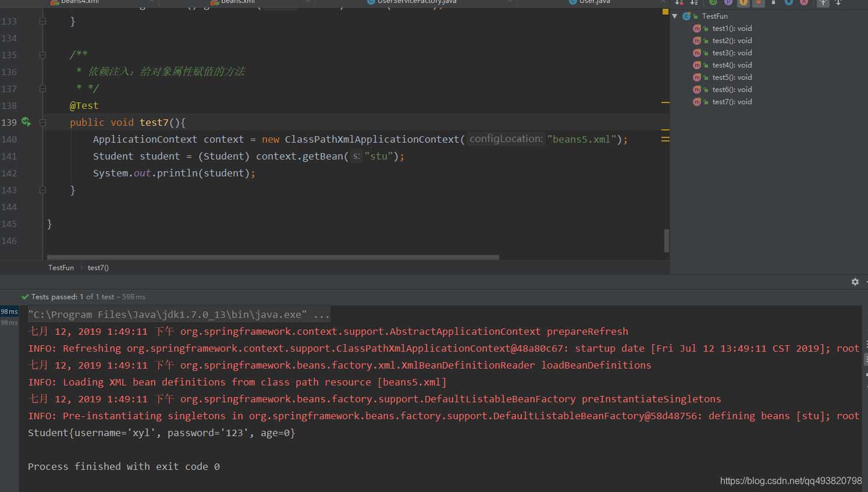This screenshot has width=868, height=492.
Task: Click the green tests passed checkmark
Action: (x=25, y=297)
